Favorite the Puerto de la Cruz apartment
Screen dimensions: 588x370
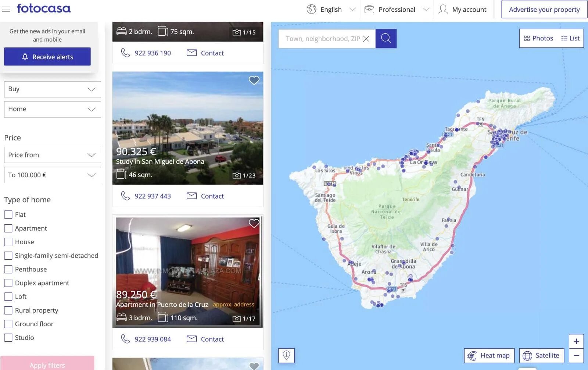[254, 223]
